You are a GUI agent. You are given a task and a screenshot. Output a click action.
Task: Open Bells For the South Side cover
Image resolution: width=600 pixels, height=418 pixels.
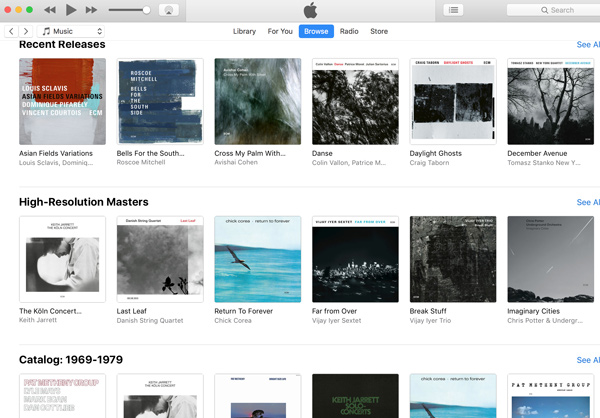point(160,101)
